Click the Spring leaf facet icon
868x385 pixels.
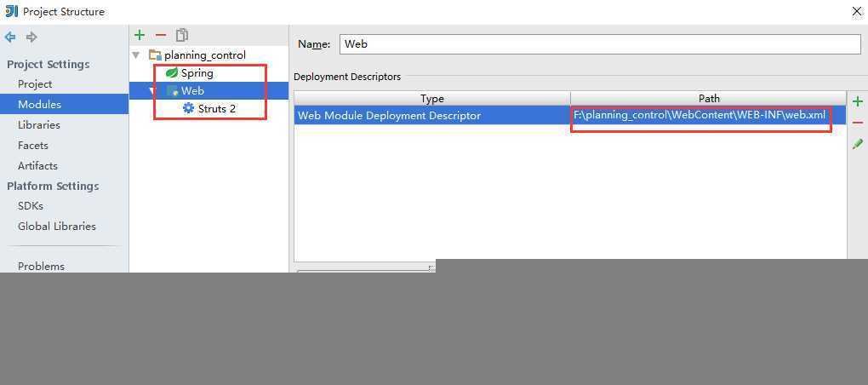point(172,72)
